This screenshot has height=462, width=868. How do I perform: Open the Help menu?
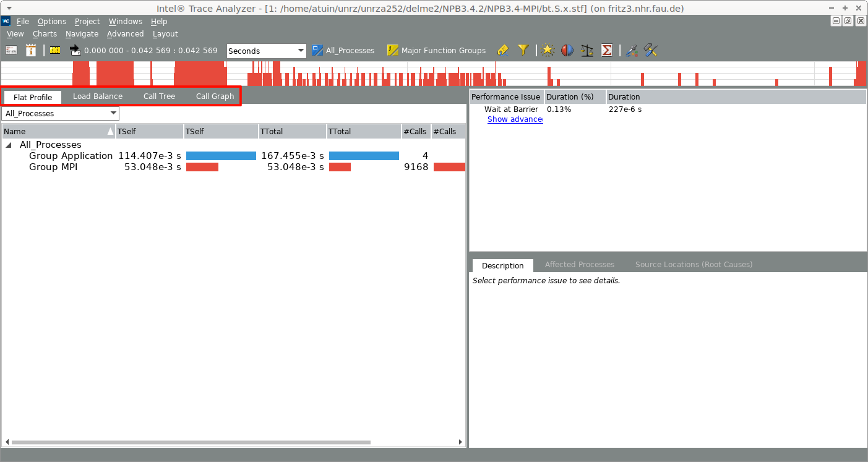[x=159, y=21]
